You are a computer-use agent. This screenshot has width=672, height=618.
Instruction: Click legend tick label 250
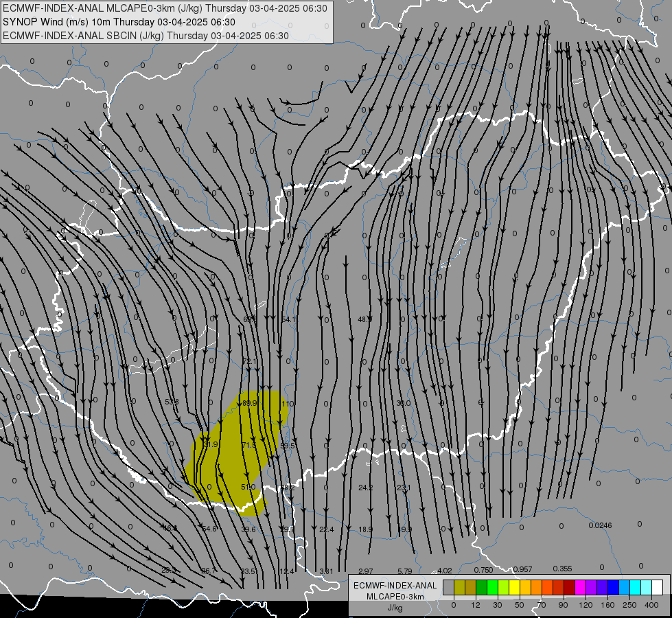(629, 605)
